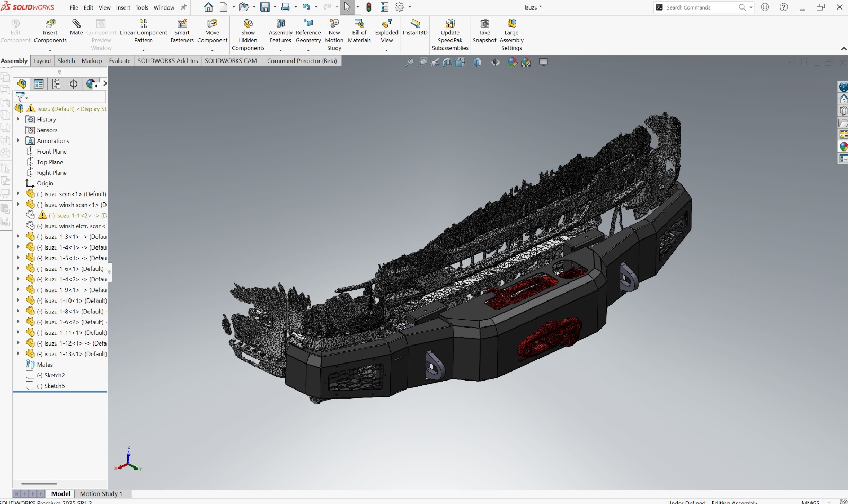Click the feature tree horizontal scrollbar
Screen dimensions: 848x504
[x=39, y=483]
